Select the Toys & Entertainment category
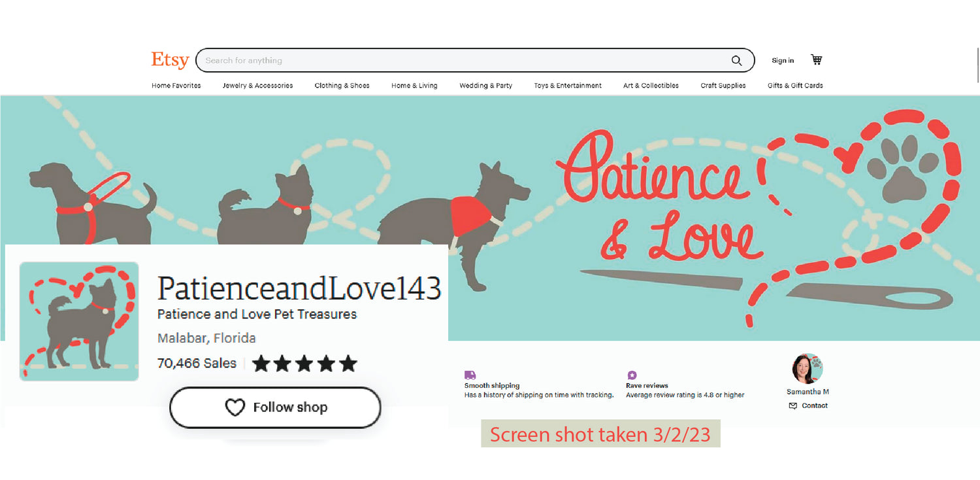The height and width of the screenshot is (480, 980). pyautogui.click(x=568, y=86)
